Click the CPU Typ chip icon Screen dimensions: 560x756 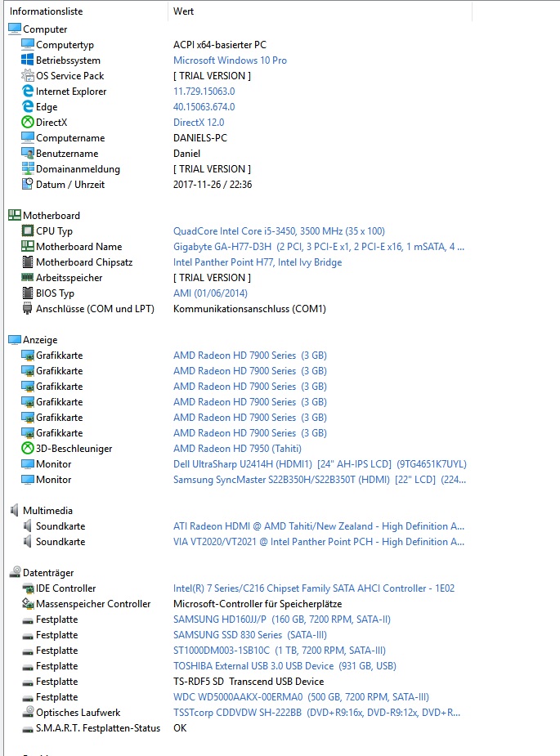tap(28, 230)
